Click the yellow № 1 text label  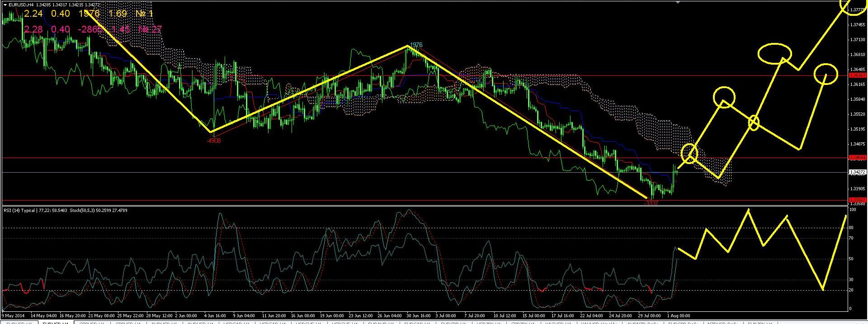tap(145, 14)
